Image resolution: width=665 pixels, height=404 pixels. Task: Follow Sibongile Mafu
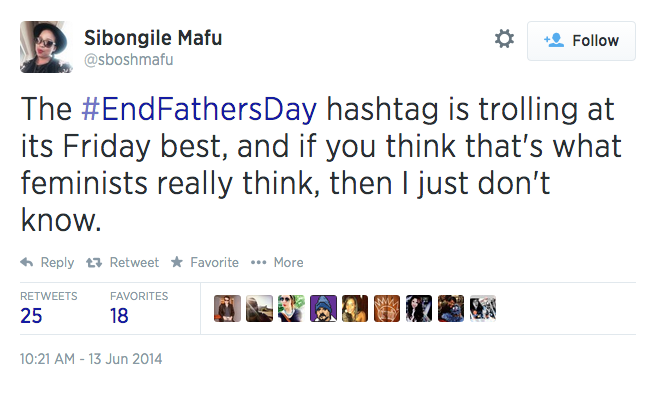tap(581, 41)
